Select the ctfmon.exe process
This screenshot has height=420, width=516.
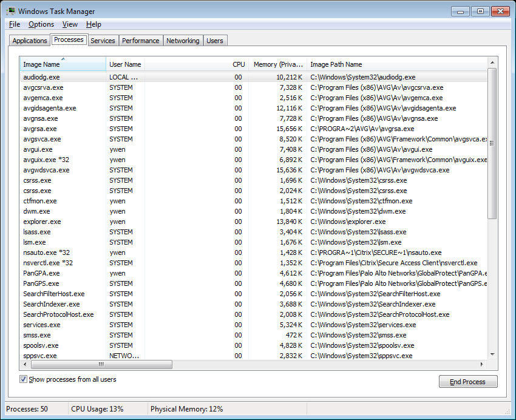click(x=253, y=201)
